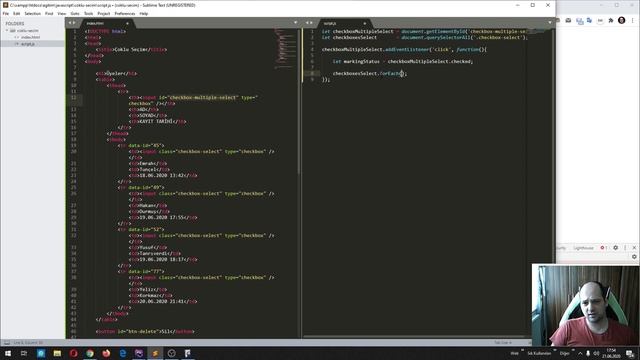Image resolution: width=640 pixels, height=360 pixels.
Task: Open the notification center on the taskbar
Action: 630,353
